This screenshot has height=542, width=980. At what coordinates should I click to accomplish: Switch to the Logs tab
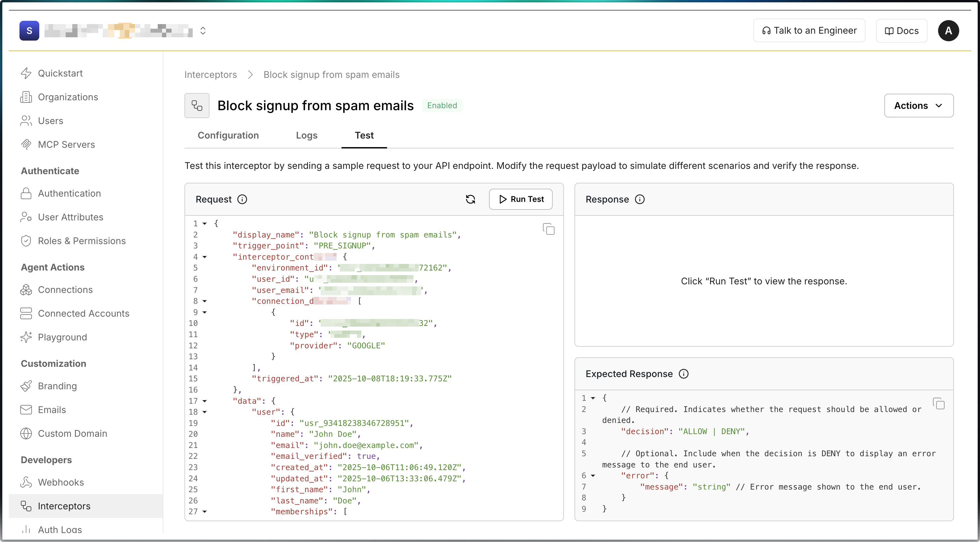306,135
